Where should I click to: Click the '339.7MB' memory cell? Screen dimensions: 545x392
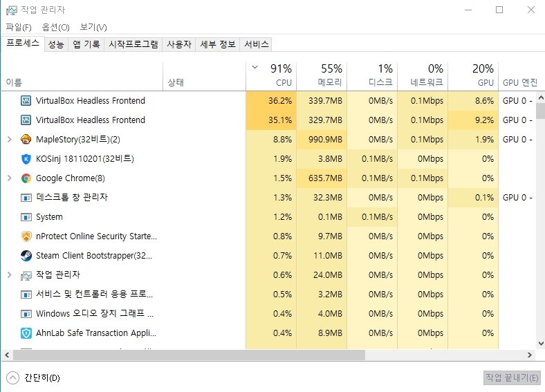click(x=322, y=101)
